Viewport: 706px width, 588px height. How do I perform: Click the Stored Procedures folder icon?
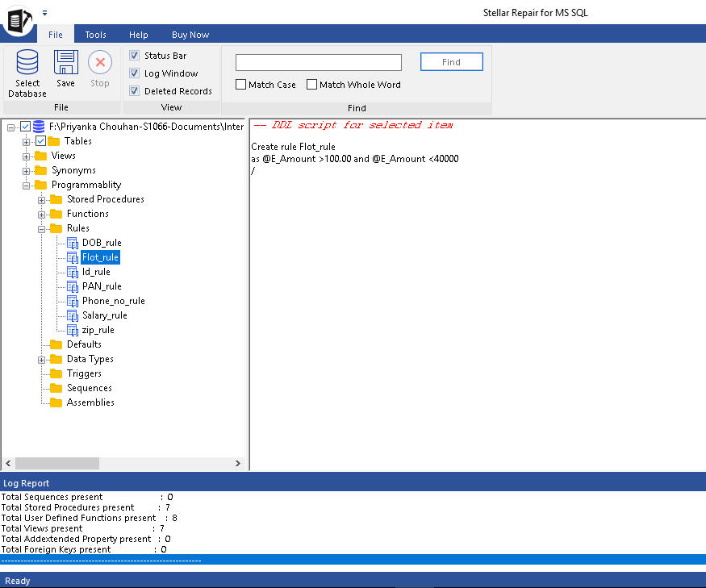pyautogui.click(x=56, y=199)
